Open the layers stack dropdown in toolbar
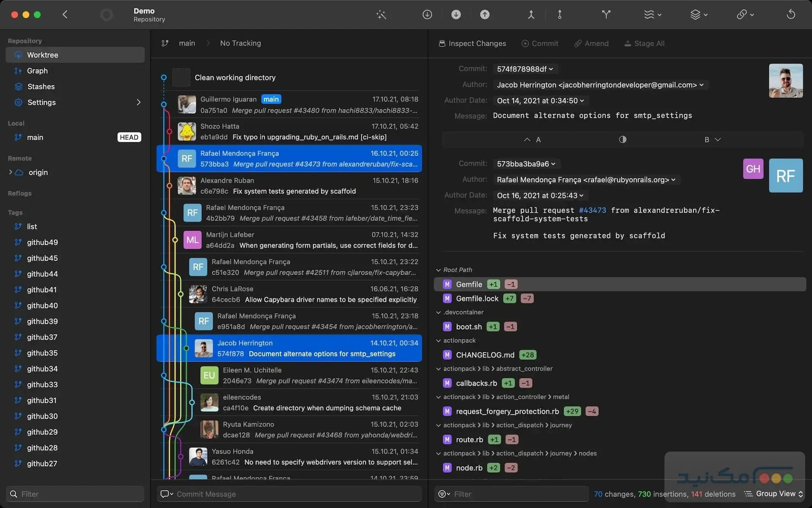The width and height of the screenshot is (812, 508). point(699,14)
